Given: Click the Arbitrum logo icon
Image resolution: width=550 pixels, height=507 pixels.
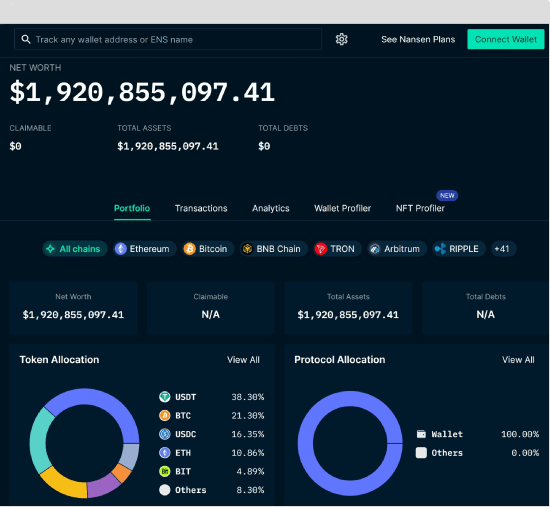Looking at the screenshot, I should click(x=375, y=249).
